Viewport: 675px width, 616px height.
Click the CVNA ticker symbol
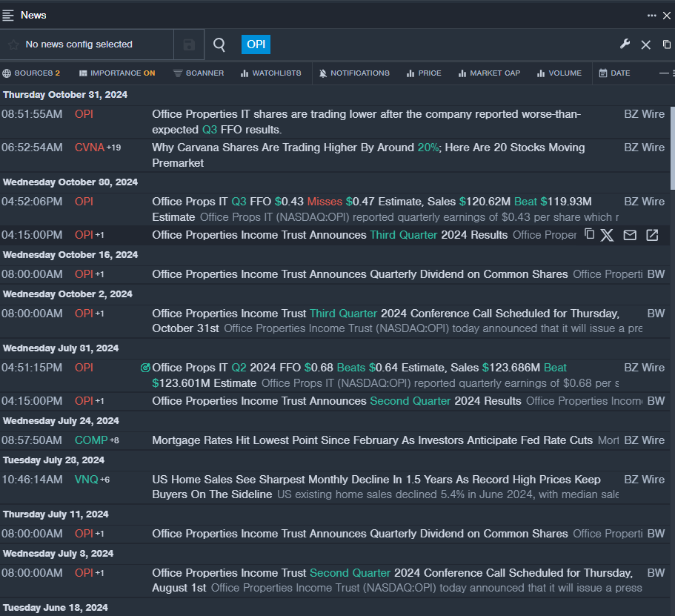click(90, 148)
